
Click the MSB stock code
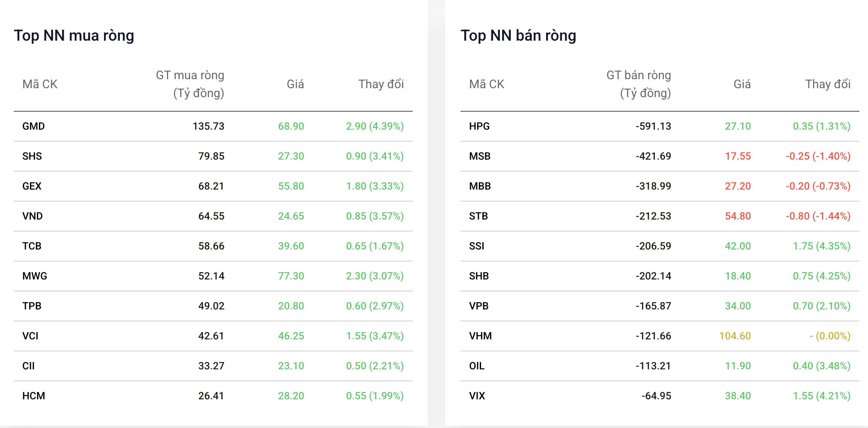[480, 156]
